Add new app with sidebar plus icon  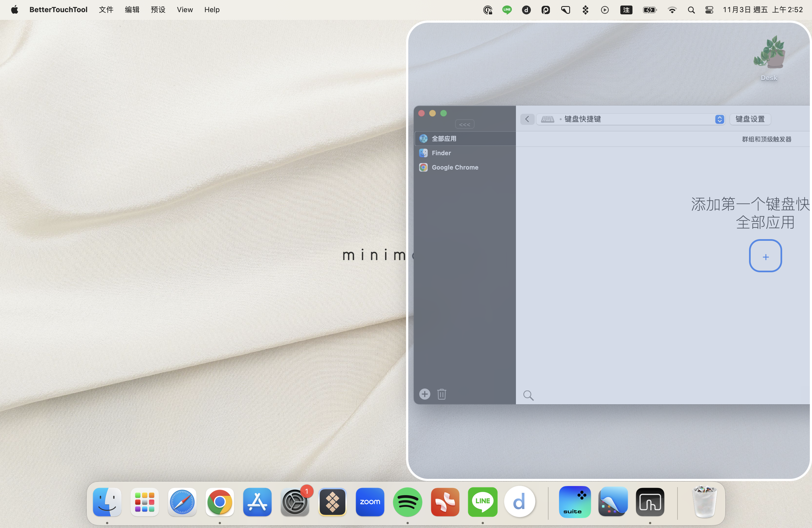pyautogui.click(x=425, y=394)
